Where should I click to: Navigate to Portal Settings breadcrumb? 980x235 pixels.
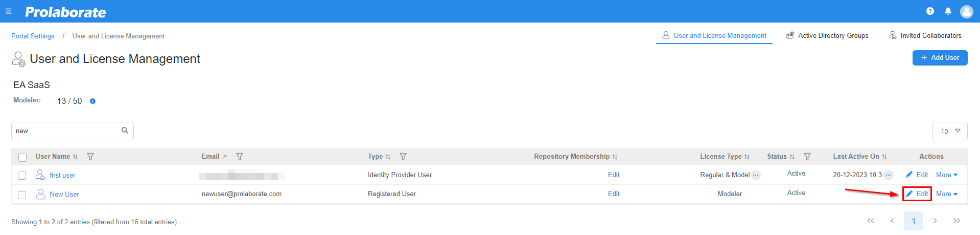(33, 36)
